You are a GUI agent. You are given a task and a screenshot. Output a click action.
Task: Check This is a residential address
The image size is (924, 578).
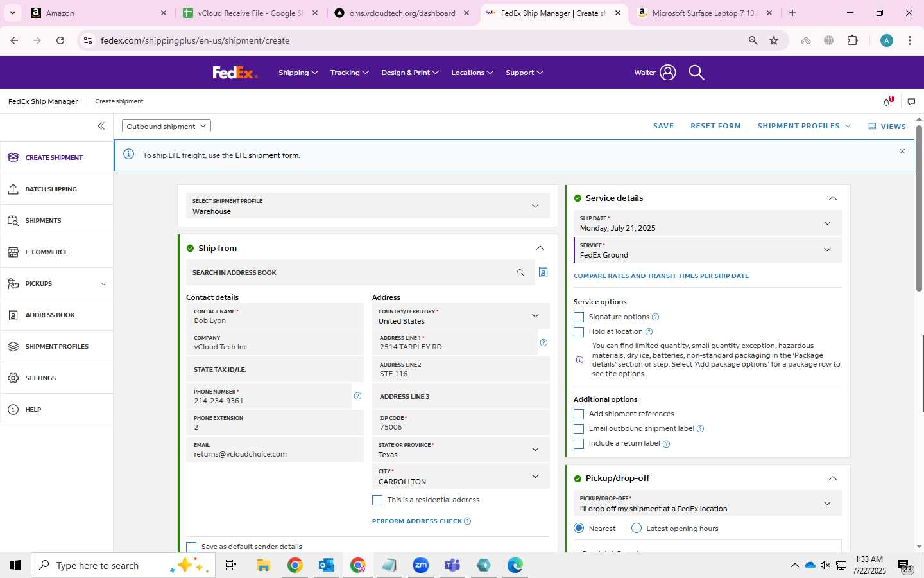point(377,500)
